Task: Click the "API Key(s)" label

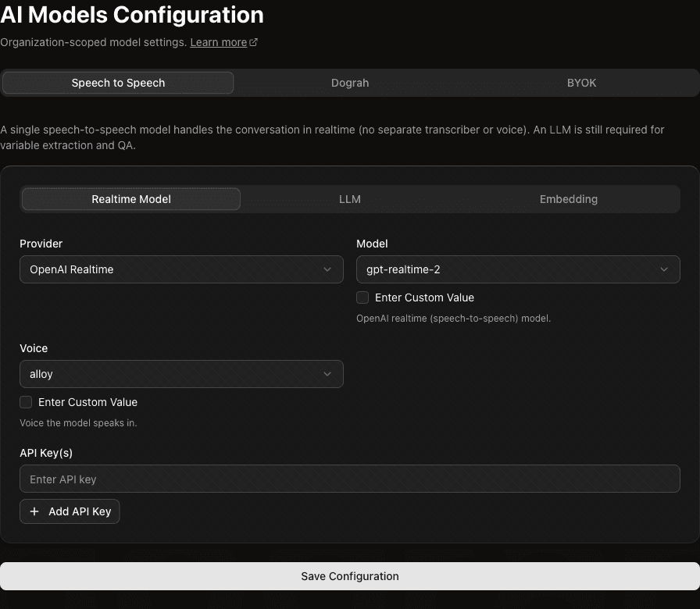Action: pos(46,453)
